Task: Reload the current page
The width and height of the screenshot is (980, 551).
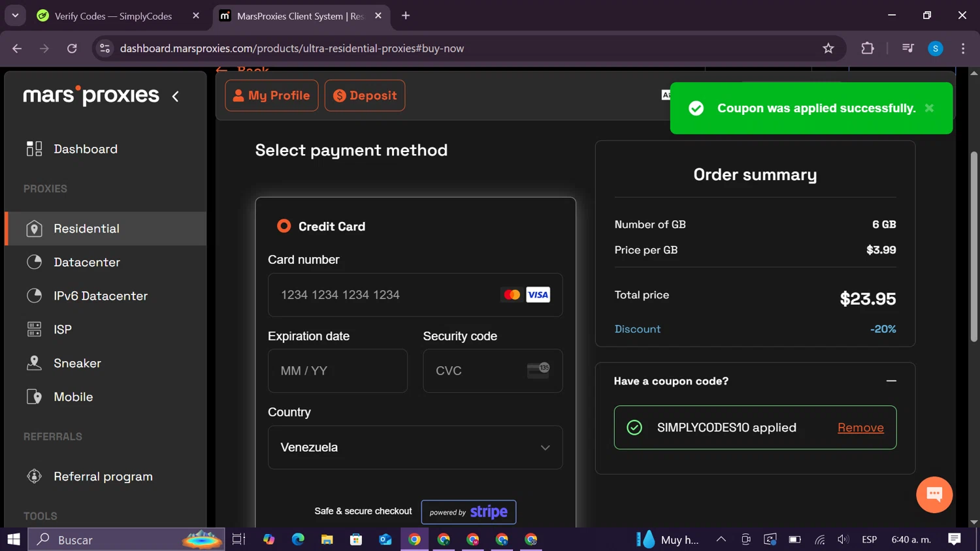Action: click(72, 48)
